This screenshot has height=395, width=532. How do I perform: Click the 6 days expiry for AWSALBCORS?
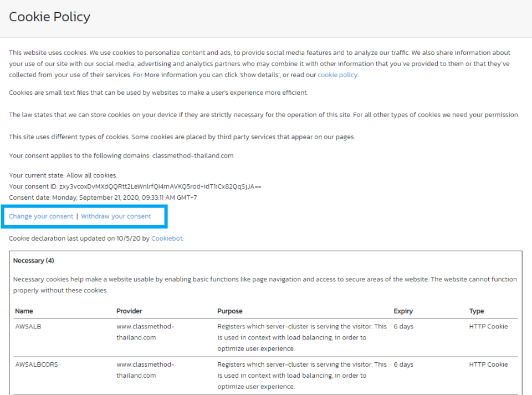(403, 364)
